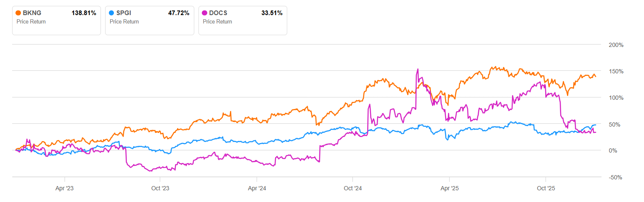Toggle the BKNG price return legend card
Screen dimensions: 644x202
[57, 20]
